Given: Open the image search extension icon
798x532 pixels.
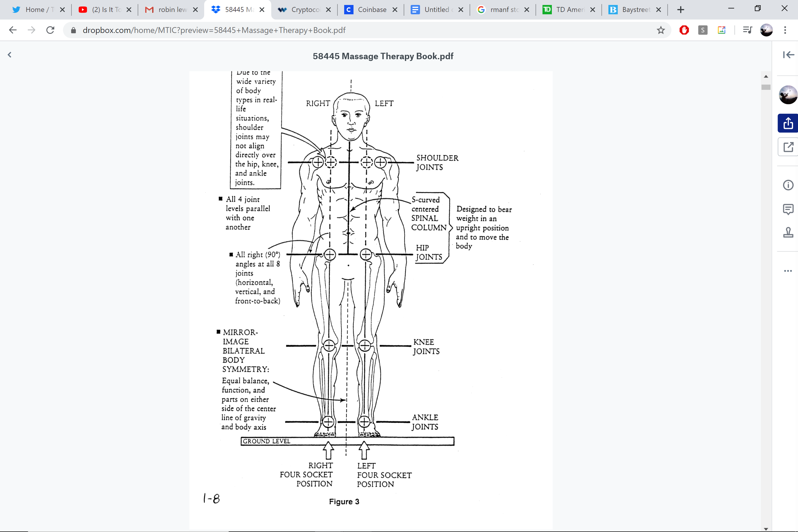Looking at the screenshot, I should tap(722, 30).
